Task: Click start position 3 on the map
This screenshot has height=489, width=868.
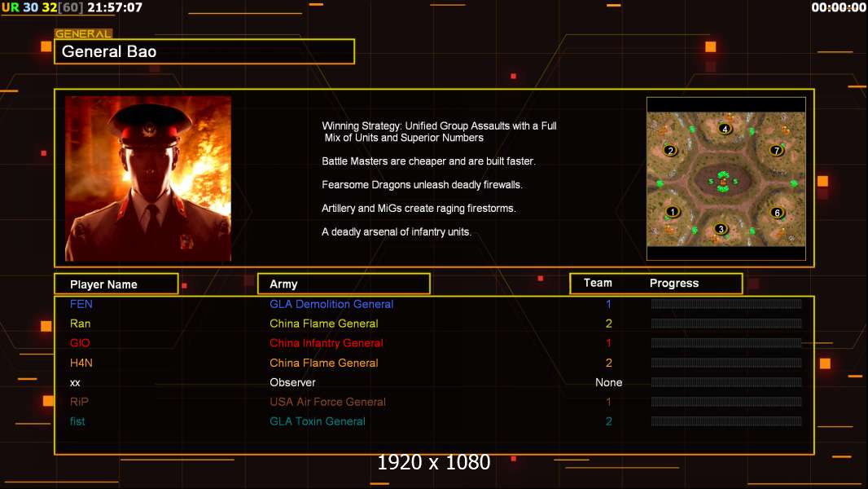Action: coord(720,229)
